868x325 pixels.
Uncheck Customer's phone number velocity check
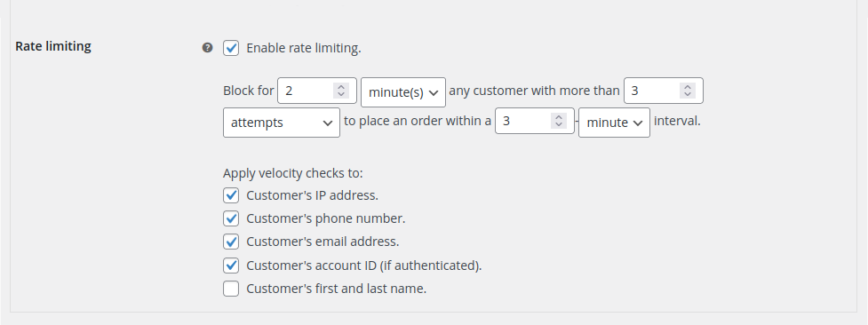click(231, 218)
